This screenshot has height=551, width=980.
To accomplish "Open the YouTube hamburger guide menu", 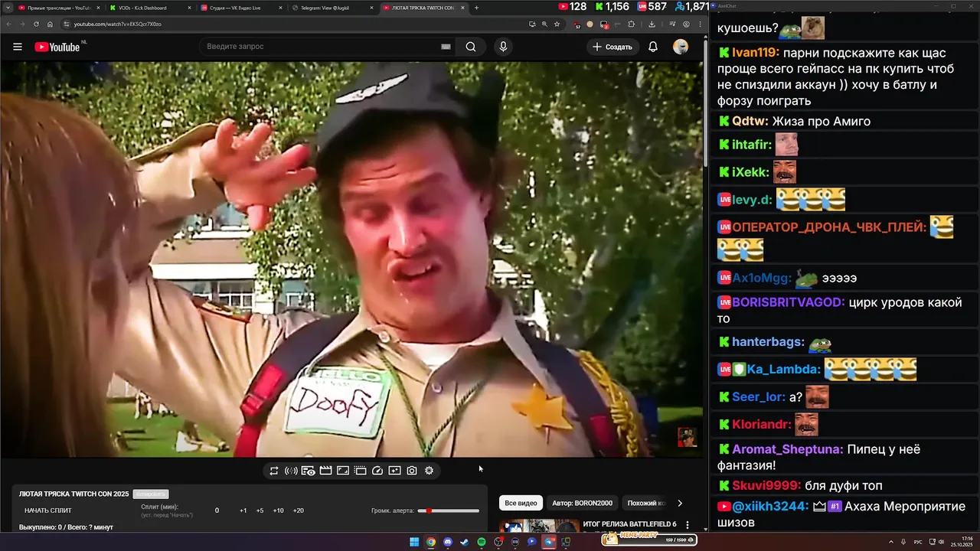I will [18, 47].
